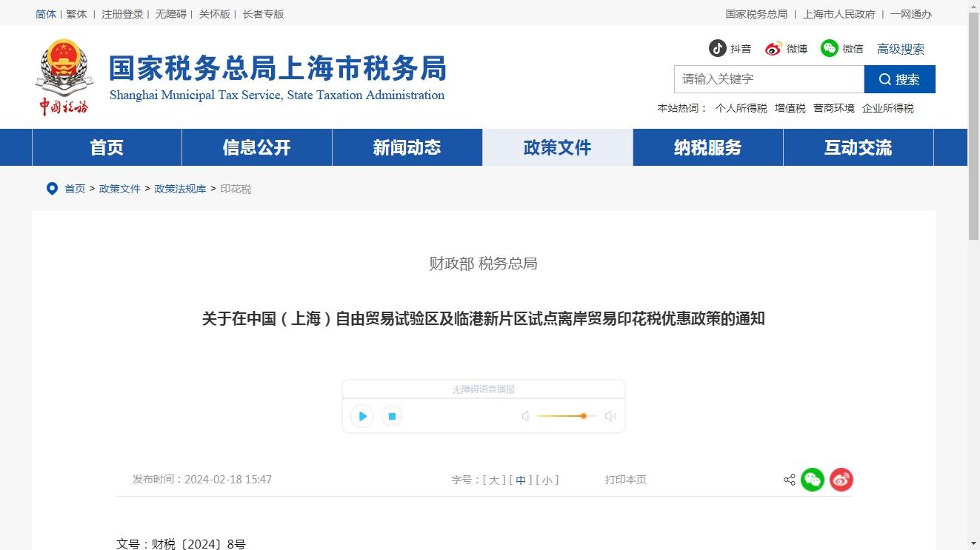Adjust the orange volume slider
This screenshot has height=550, width=980.
pyautogui.click(x=584, y=416)
